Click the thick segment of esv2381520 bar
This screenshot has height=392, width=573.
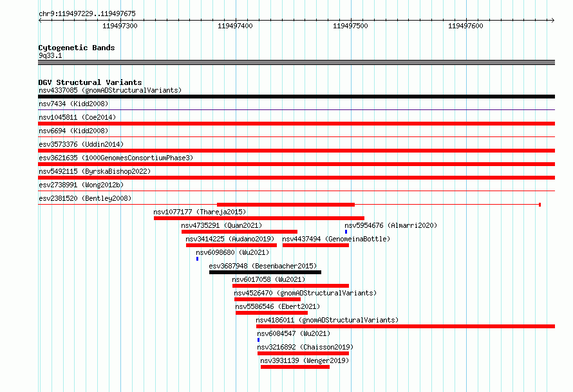tap(286, 205)
